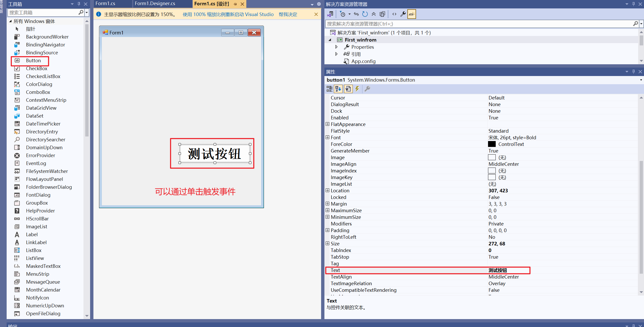The height and width of the screenshot is (327, 644).
Task: Select the DateTimePicker control in the toolbox
Action: tap(43, 124)
